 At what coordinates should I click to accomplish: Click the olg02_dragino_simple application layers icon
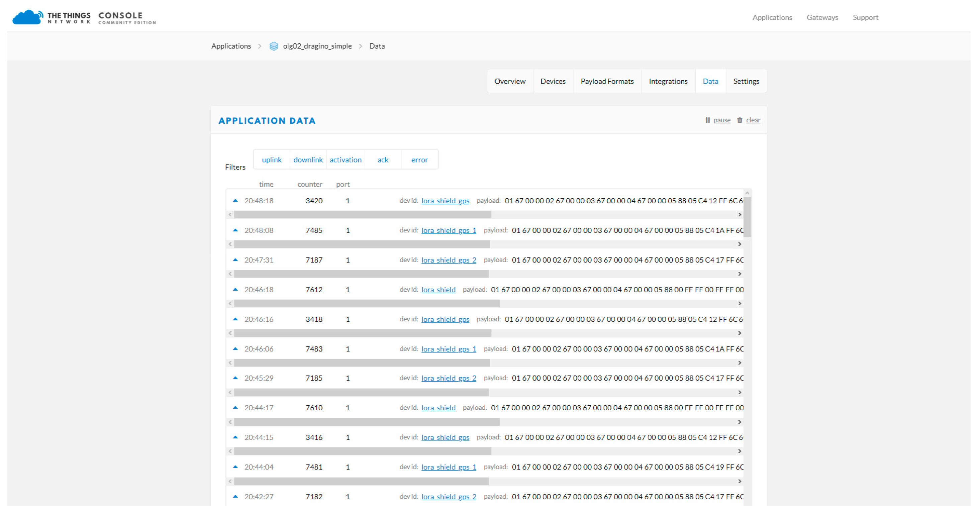[274, 46]
